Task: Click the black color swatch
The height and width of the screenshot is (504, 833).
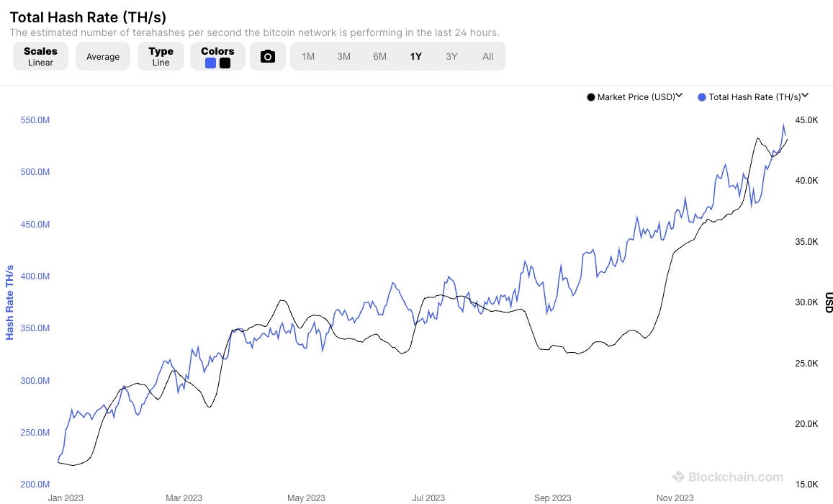Action: point(225,63)
